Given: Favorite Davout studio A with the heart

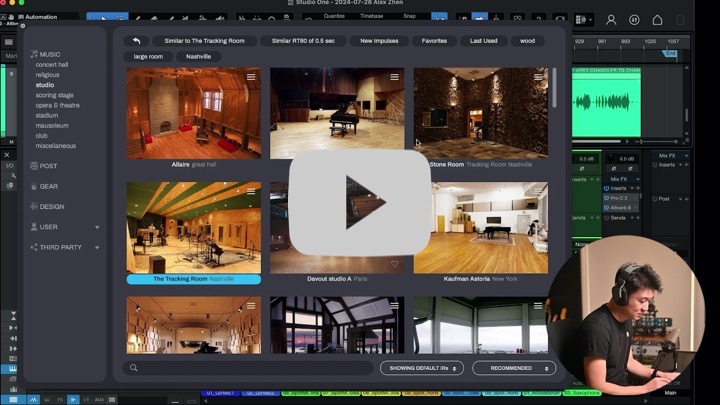Looking at the screenshot, I should point(394,264).
